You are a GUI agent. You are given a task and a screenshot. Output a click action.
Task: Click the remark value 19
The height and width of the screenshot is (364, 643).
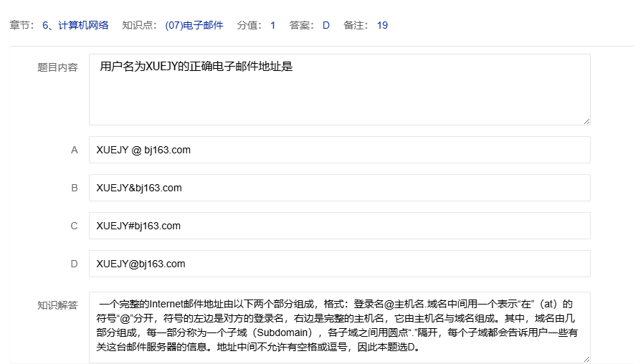tap(382, 25)
